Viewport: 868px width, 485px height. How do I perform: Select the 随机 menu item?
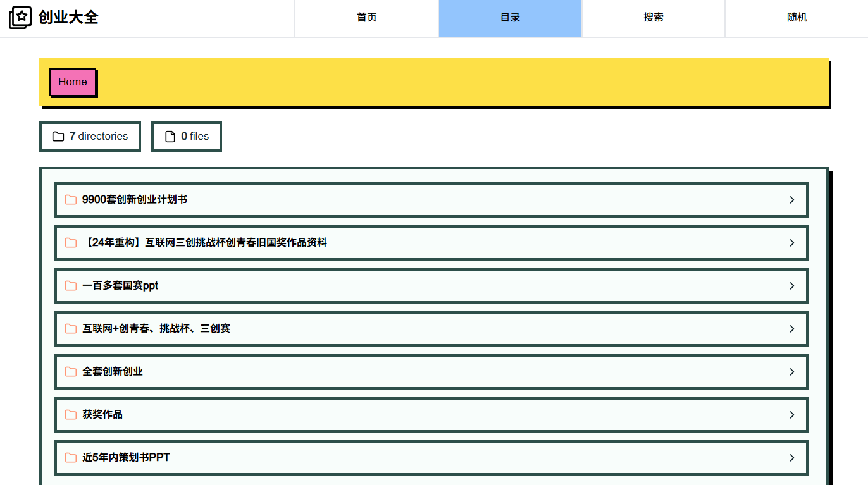tap(797, 18)
